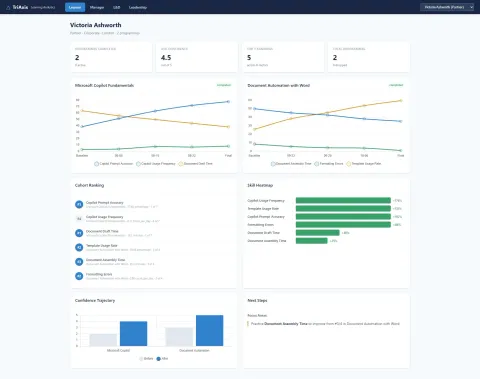Click Document Assembly Time heatmap bar
The image size is (480, 379).
(x=311, y=241)
